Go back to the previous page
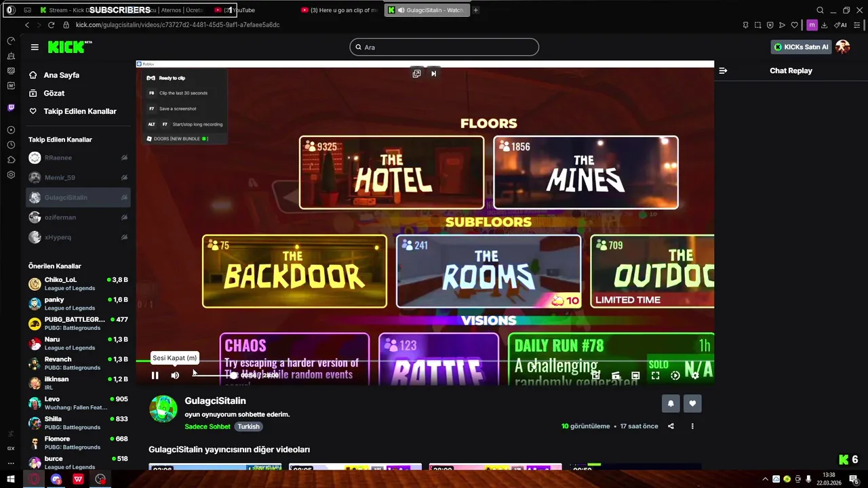868x488 pixels. click(26, 25)
